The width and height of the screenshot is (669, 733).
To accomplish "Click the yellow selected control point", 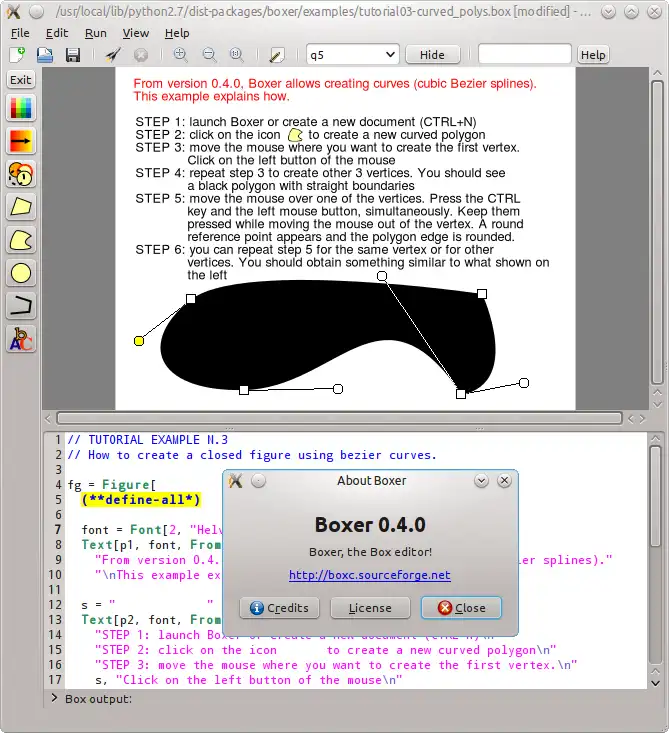I will pos(139,341).
